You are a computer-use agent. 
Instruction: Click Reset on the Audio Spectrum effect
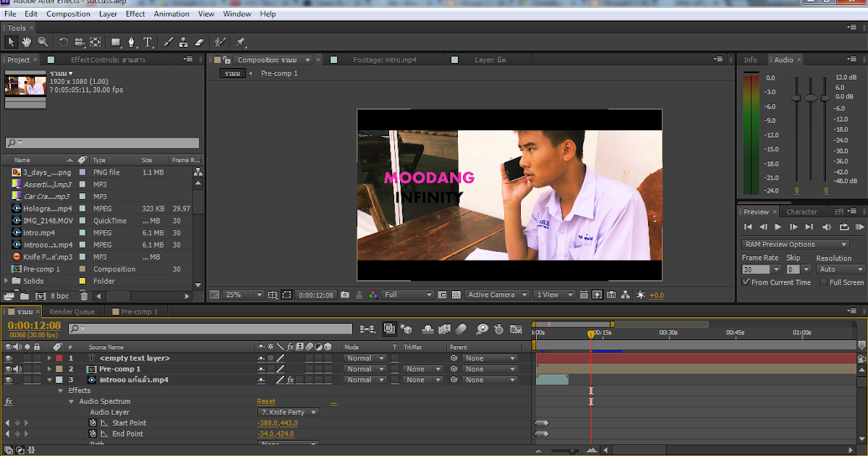point(265,401)
